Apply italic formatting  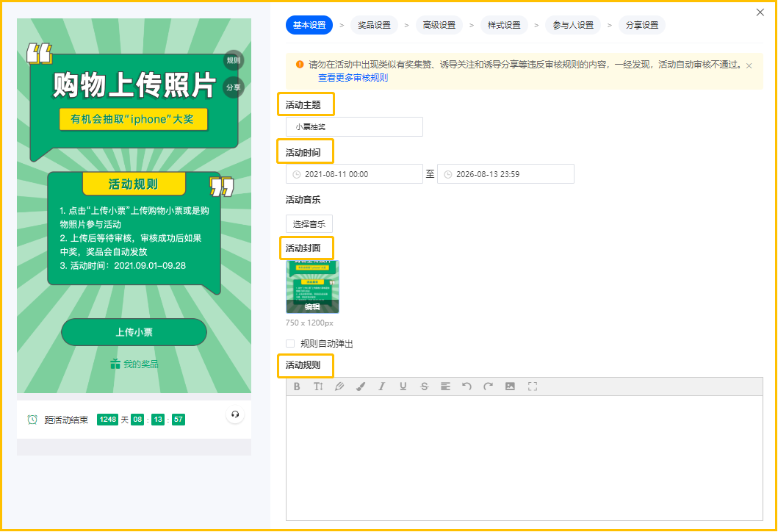click(381, 387)
